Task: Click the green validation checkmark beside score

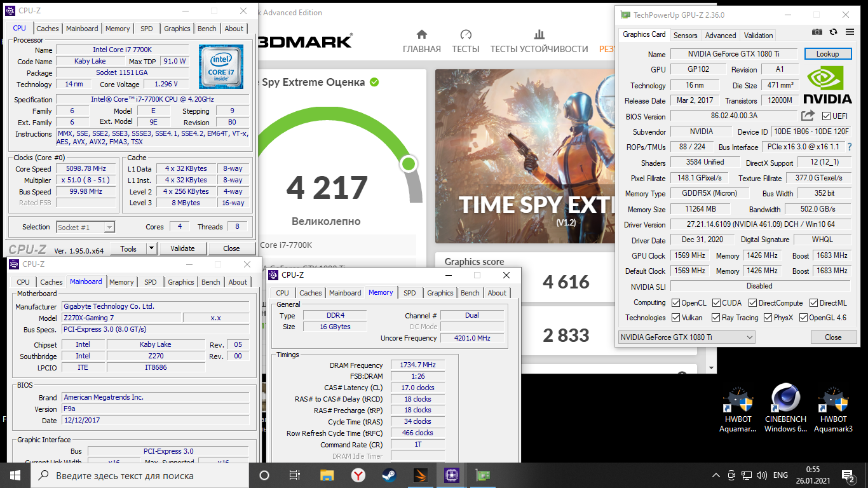Action: [374, 82]
